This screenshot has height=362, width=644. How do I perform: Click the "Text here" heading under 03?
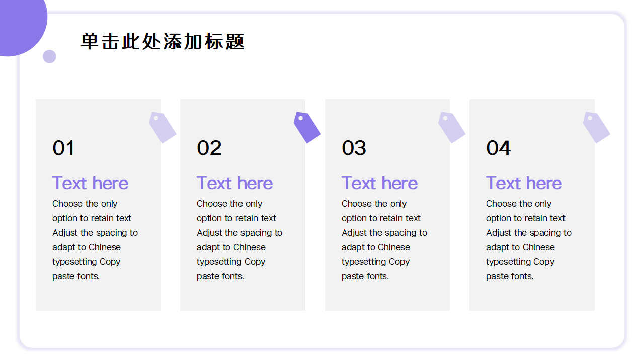click(379, 183)
